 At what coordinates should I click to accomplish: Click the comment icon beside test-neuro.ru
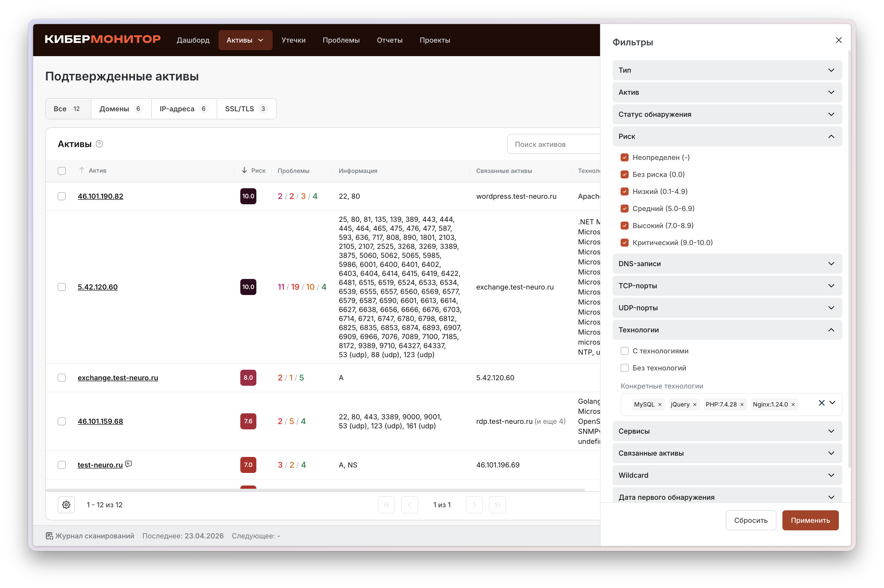point(129,464)
